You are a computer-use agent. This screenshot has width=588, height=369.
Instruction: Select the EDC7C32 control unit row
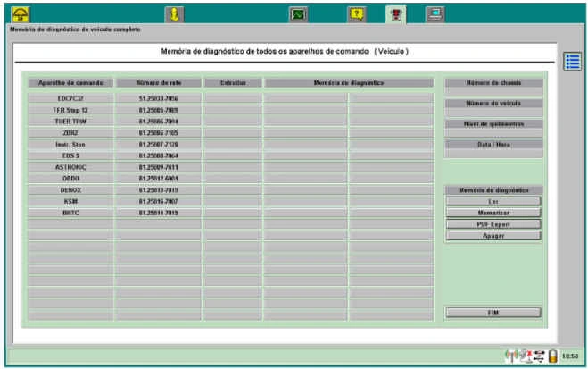[70, 97]
